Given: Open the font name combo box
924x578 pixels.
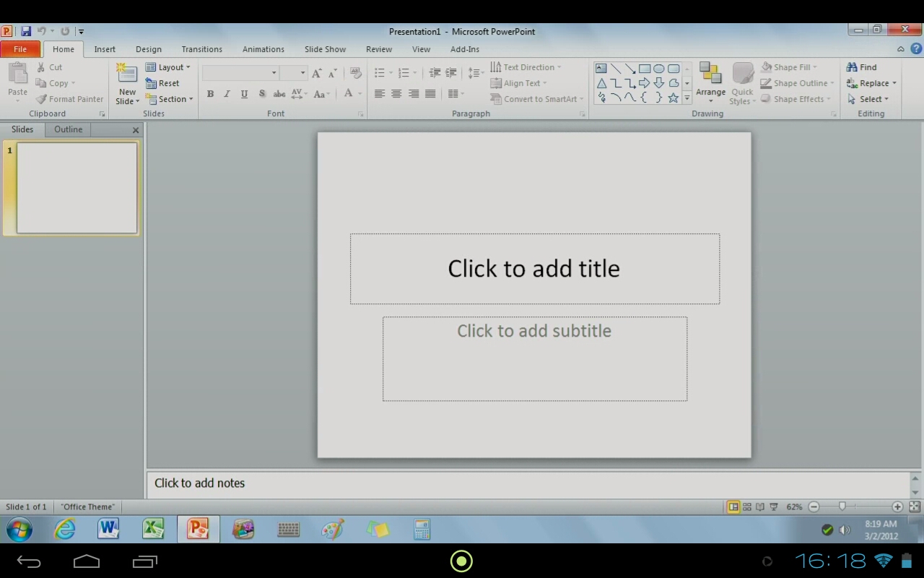Looking at the screenshot, I should [240, 73].
